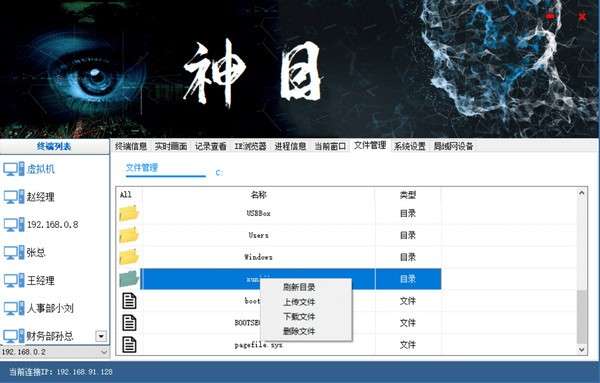Open the terminal list dropdown arrow
The height and width of the screenshot is (383, 600).
[x=101, y=336]
